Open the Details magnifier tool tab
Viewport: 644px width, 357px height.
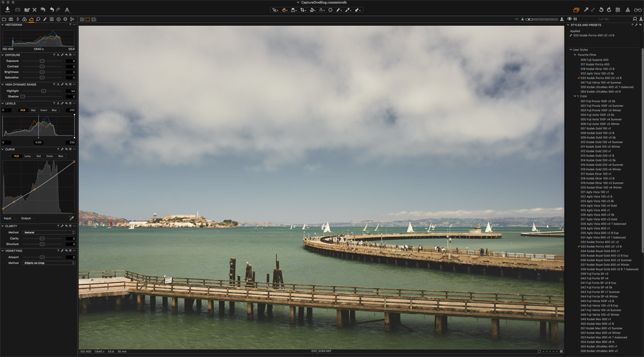pos(38,19)
